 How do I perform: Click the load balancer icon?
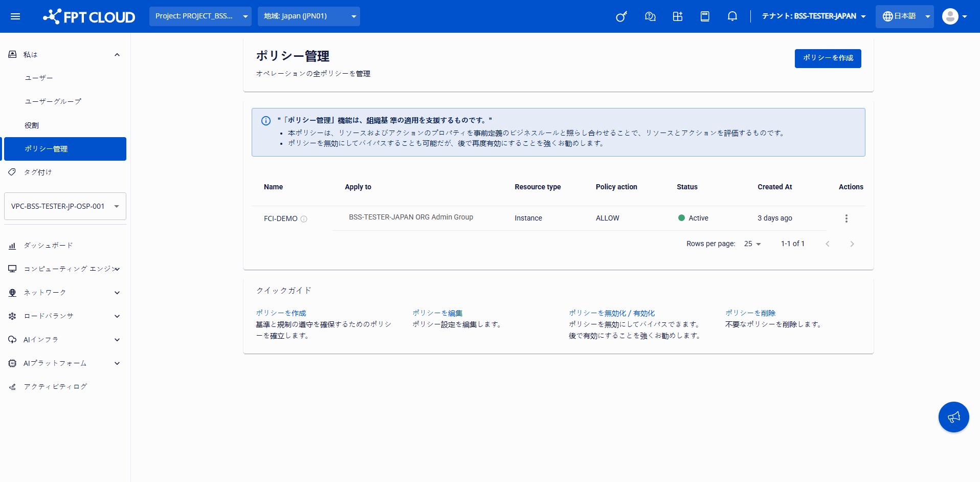pos(12,316)
